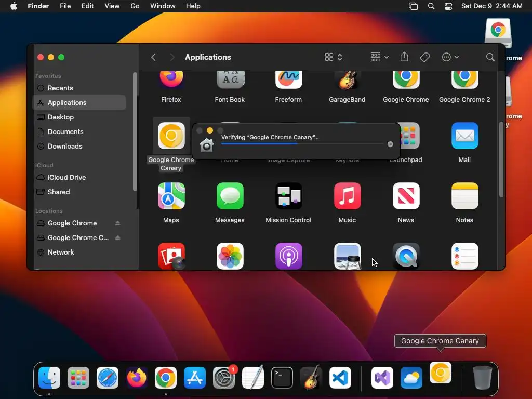The height and width of the screenshot is (399, 532).
Task: Open the More actions ellipsis menu
Action: (x=450, y=57)
